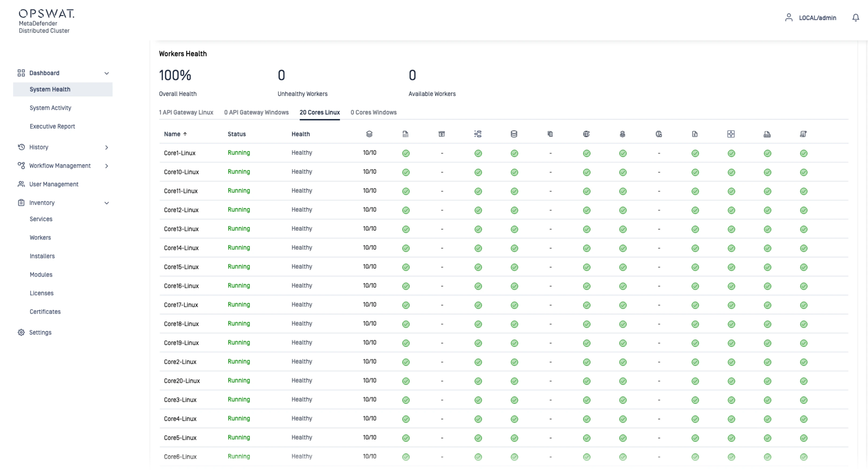Switch to the 1 API Gateway Linux tab
Screen dimensions: 868x471
(186, 113)
